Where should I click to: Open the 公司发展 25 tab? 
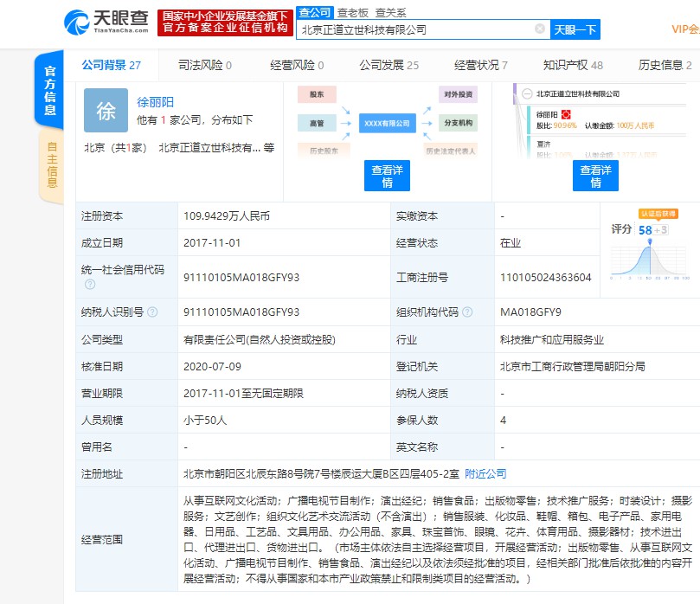389,65
